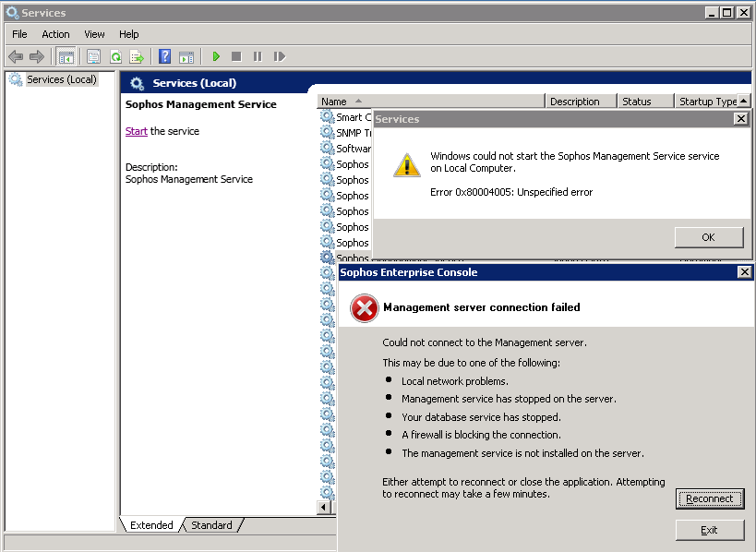756x552 pixels.
Task: Click the Forward arrow in the toolbar
Action: [x=37, y=57]
